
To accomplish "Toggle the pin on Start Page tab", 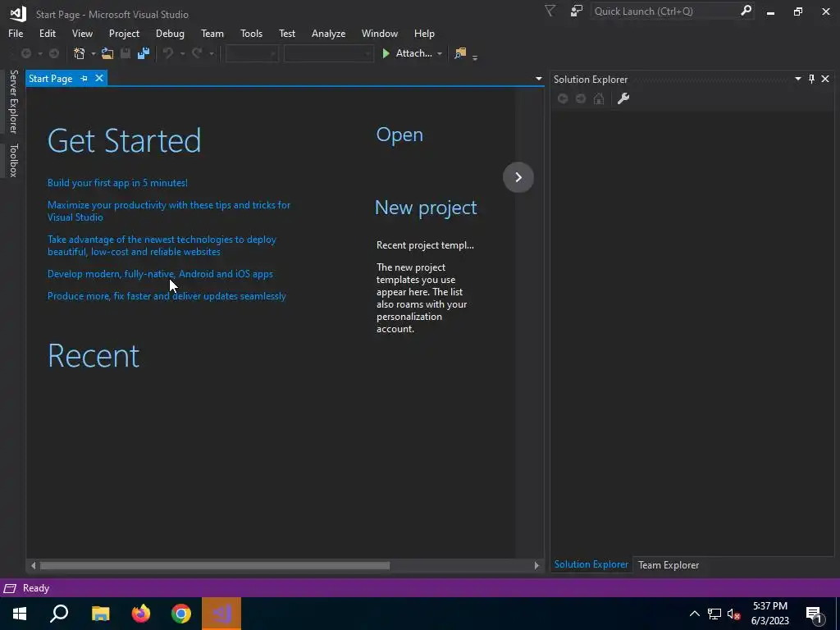I will (84, 78).
